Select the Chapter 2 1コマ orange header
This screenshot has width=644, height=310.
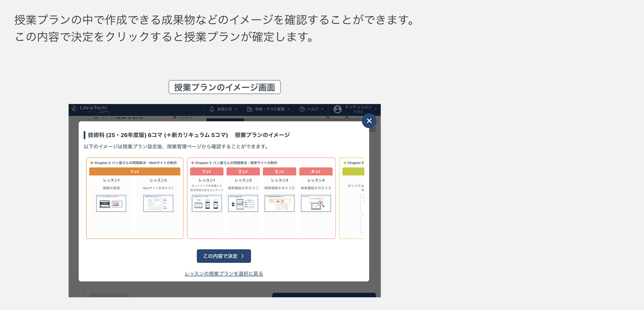point(134,172)
